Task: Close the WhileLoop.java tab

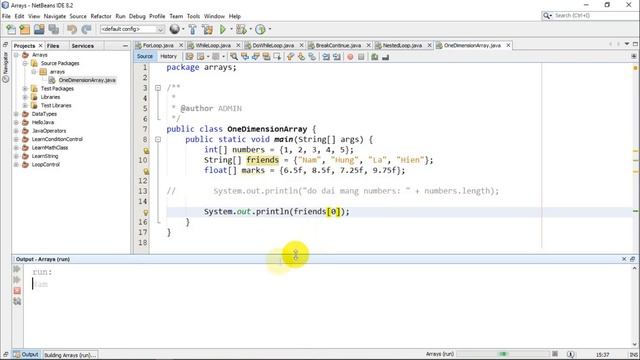Action: 238,45
